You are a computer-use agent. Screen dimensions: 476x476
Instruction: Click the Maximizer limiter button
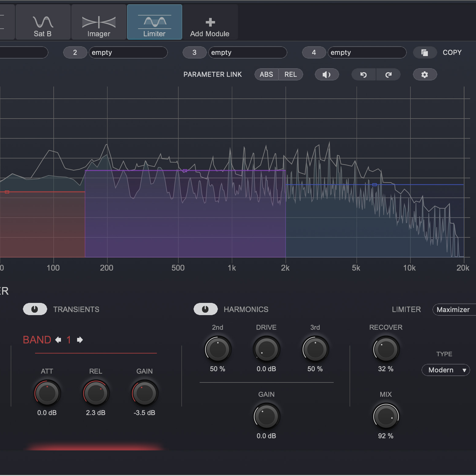point(454,310)
